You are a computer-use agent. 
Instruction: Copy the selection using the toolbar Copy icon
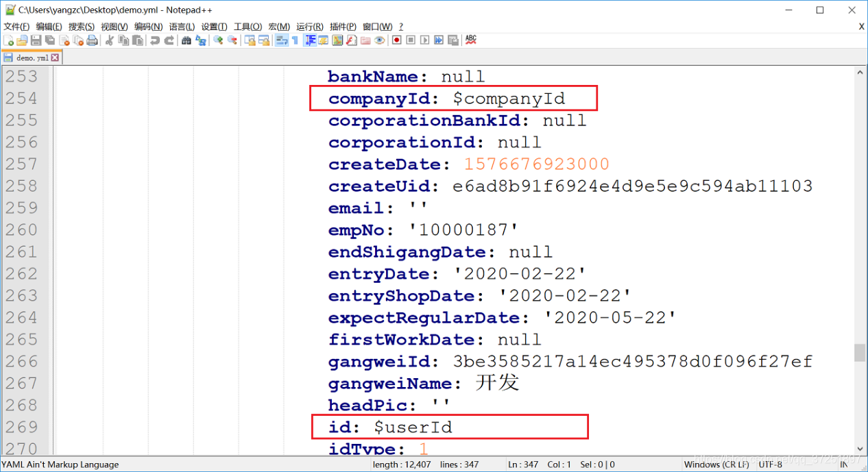123,40
